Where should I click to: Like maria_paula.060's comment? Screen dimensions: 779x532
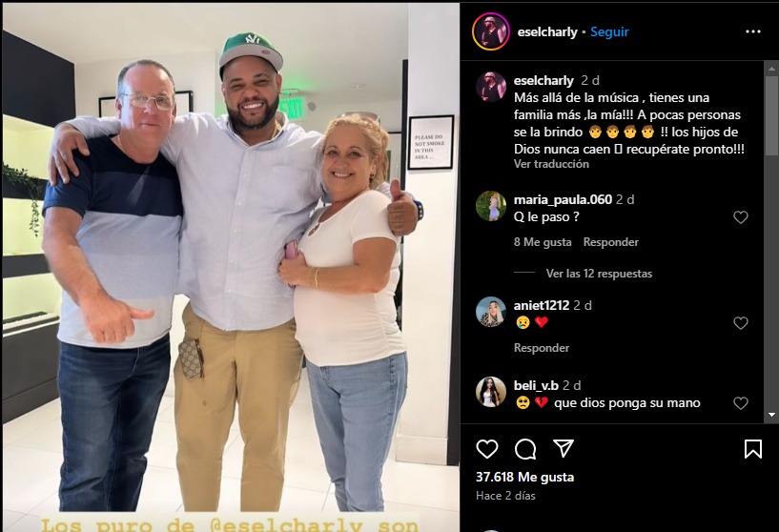(x=741, y=217)
